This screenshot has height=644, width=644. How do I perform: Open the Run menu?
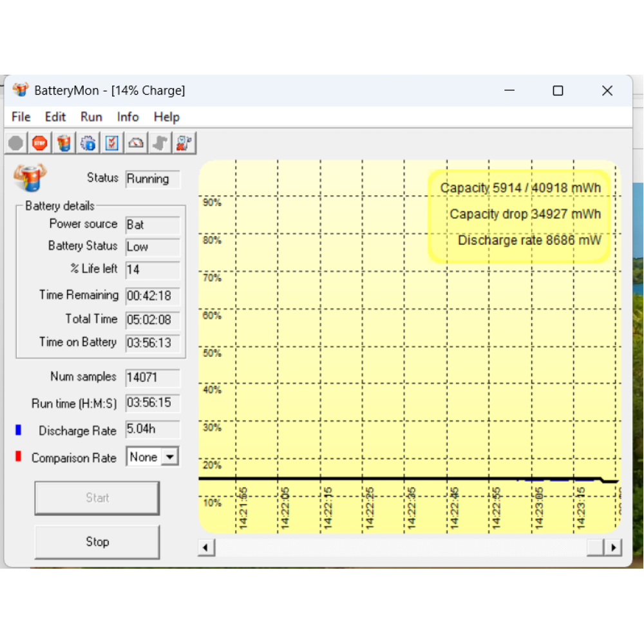click(91, 117)
